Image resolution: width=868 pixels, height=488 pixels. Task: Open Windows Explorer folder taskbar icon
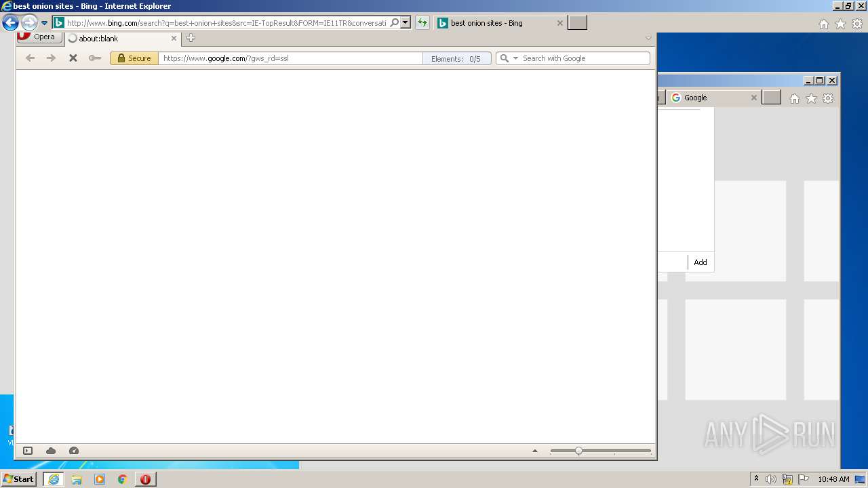[77, 479]
